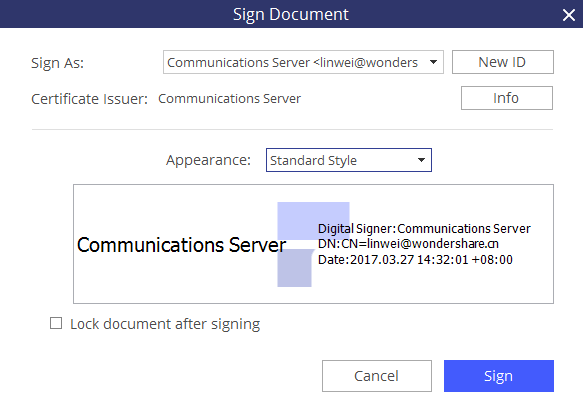Create a new digital ID with New ID
583x420 pixels.
pos(503,62)
